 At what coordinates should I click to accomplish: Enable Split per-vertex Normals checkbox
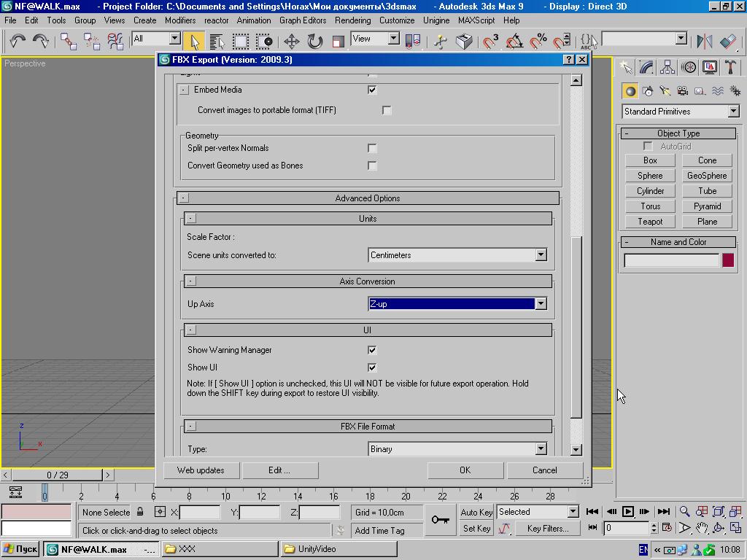372,148
